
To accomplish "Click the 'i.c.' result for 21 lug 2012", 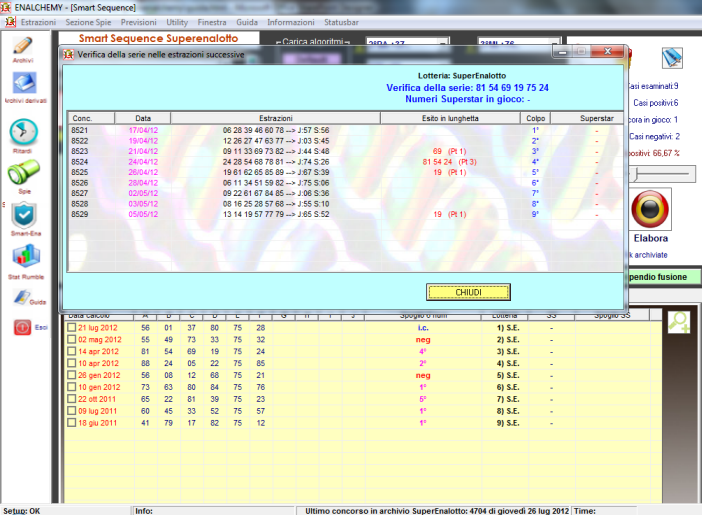I will (x=423, y=328).
